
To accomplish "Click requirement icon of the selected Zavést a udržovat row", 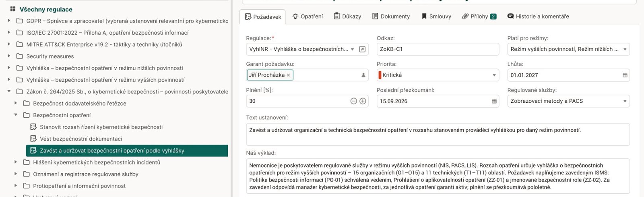I will click(33, 150).
